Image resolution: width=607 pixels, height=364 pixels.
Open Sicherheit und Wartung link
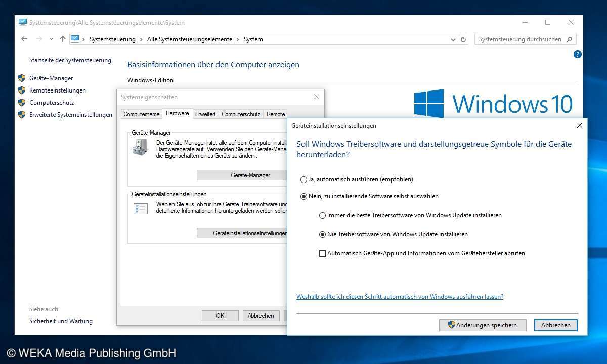61,321
